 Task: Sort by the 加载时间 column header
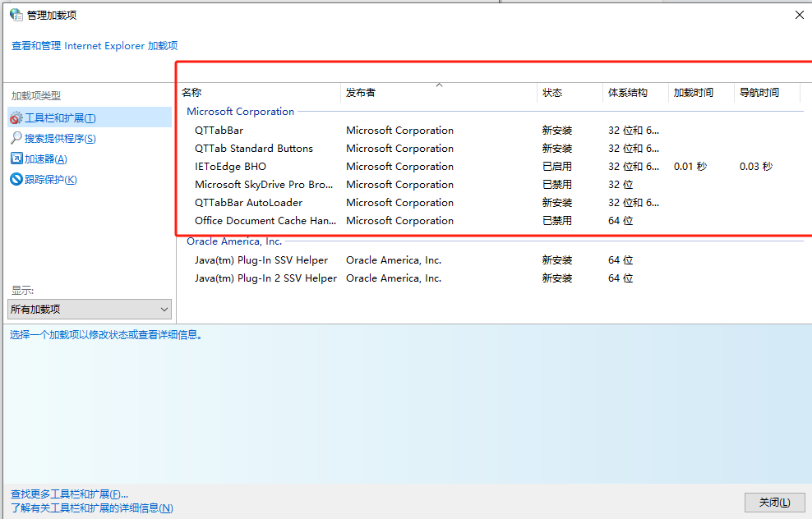(x=701, y=93)
